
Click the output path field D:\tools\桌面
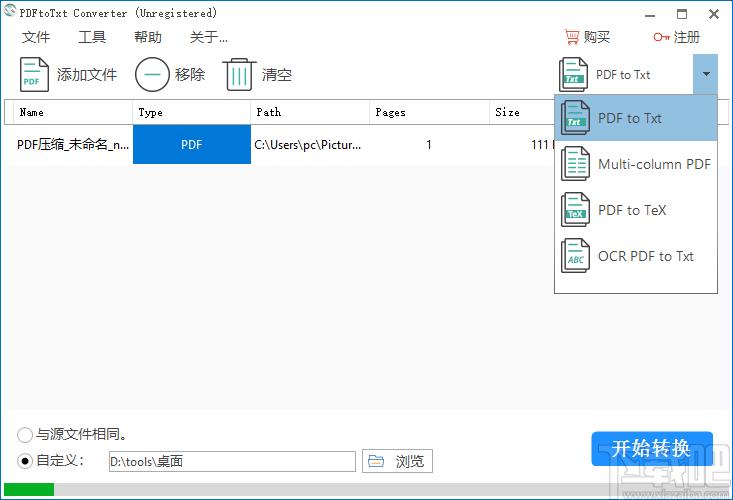point(232,461)
